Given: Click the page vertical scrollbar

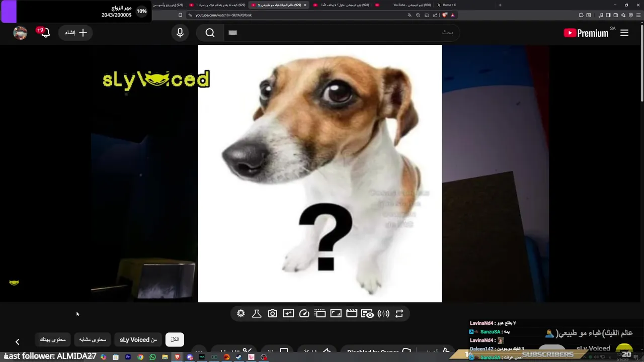Looking at the screenshot, I should (641, 63).
